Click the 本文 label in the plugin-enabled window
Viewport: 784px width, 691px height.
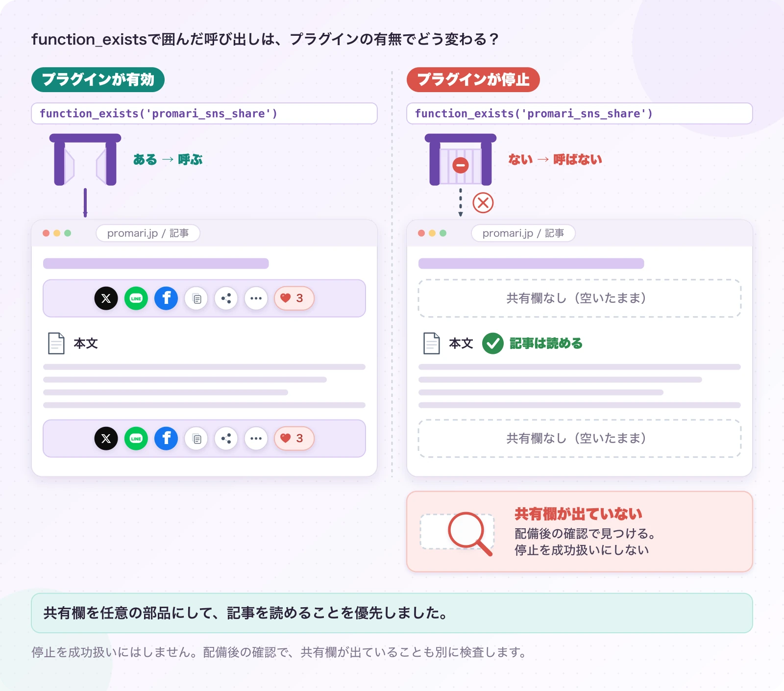click(x=86, y=344)
